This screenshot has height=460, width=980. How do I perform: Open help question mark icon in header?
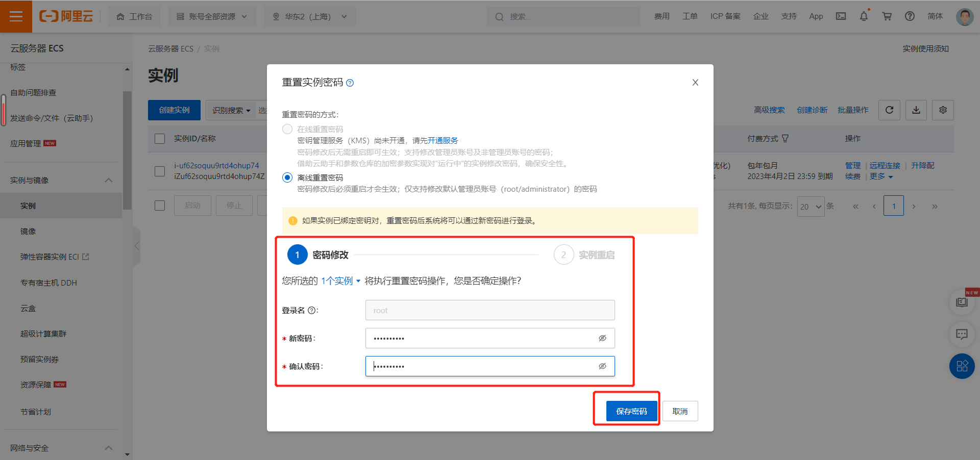pos(910,16)
